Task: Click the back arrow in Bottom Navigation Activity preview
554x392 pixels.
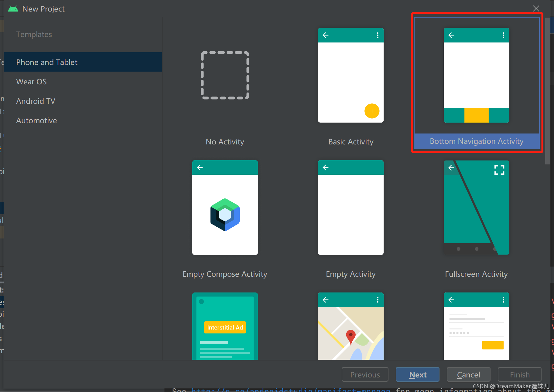Action: [451, 35]
